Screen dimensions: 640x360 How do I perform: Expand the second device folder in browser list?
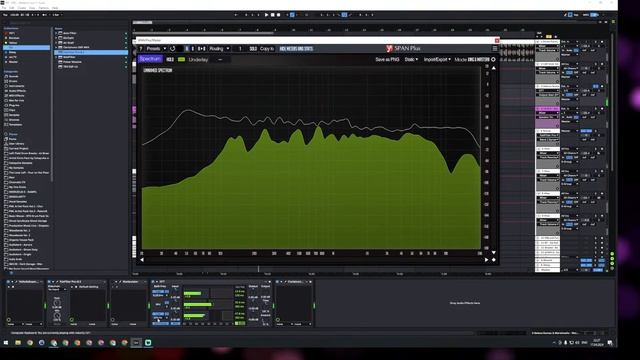coord(56,38)
